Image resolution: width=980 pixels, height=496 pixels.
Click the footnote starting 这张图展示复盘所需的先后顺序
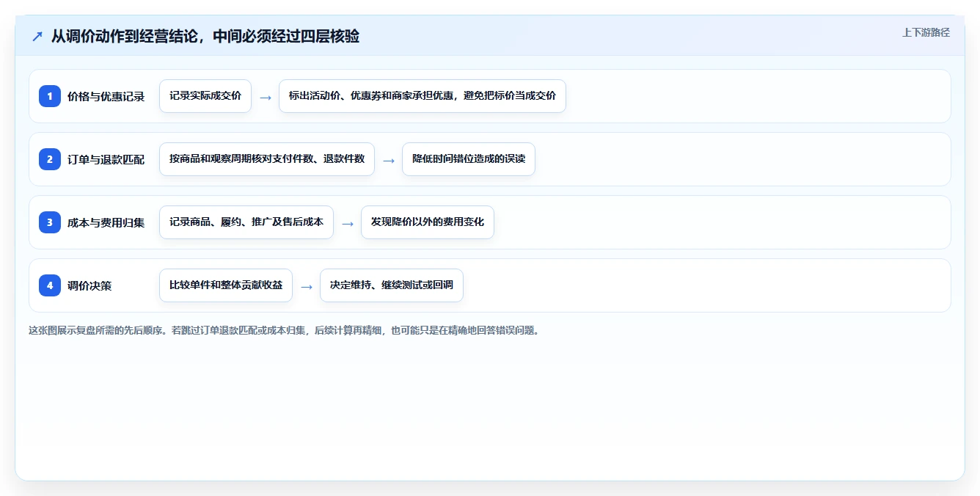click(x=285, y=330)
